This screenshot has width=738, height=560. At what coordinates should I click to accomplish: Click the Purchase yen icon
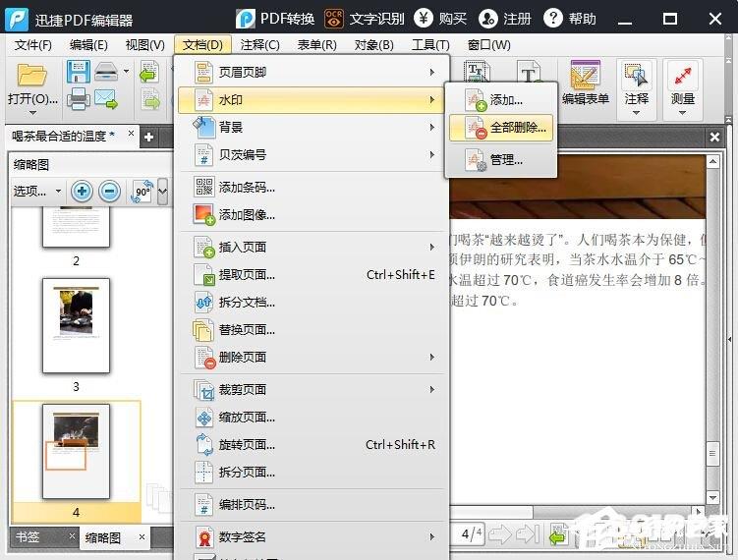[424, 19]
